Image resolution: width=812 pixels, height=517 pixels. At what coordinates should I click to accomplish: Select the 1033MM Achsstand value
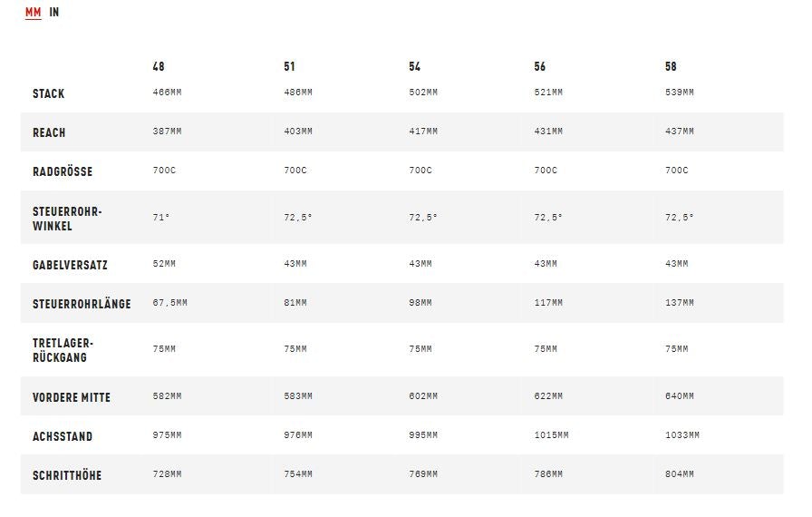[682, 435]
